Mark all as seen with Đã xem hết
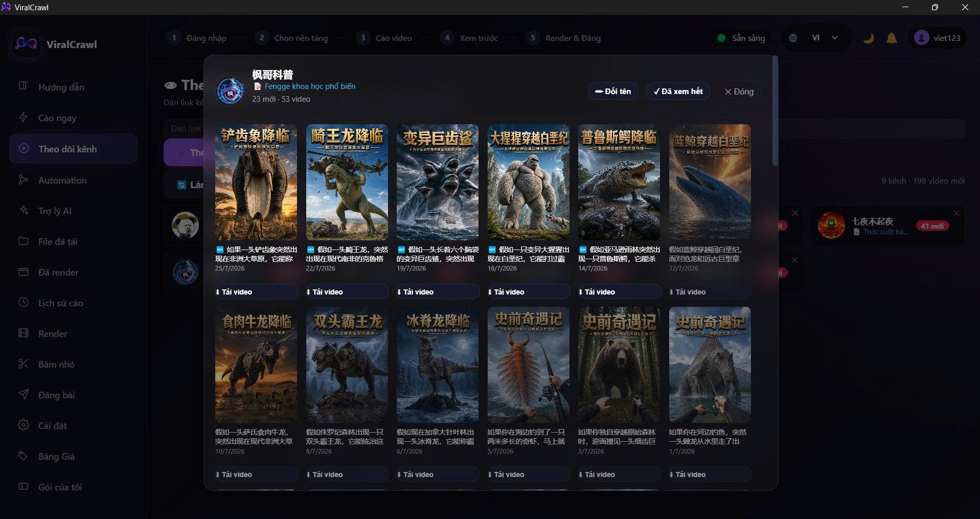Viewport: 980px width, 519px height. [x=678, y=92]
